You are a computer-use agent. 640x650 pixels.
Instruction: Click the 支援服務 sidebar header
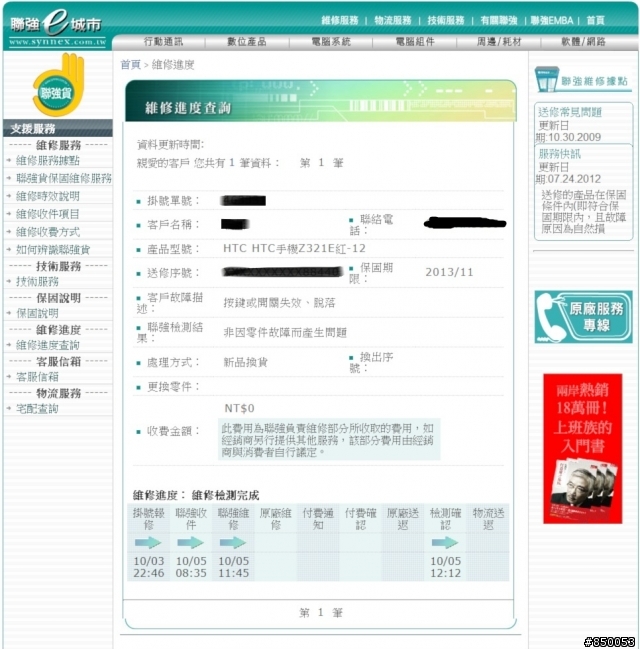point(58,128)
